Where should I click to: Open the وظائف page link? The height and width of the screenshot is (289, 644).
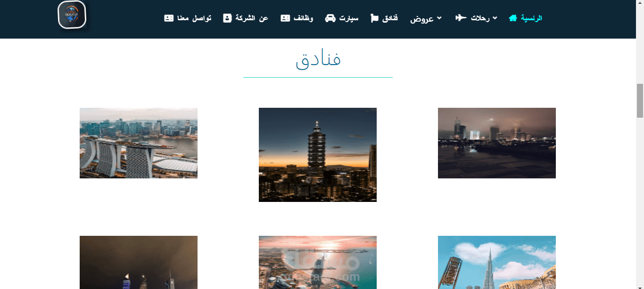[x=303, y=18]
